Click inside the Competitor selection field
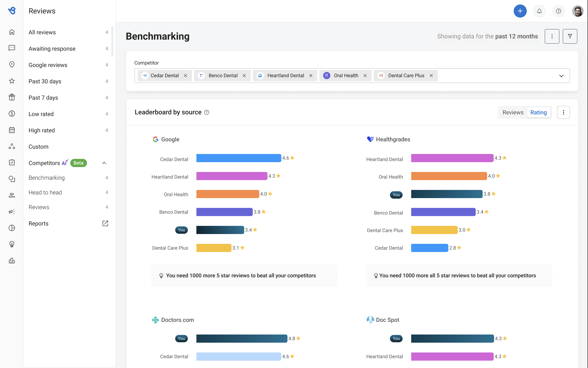The width and height of the screenshot is (588, 368). [x=352, y=76]
